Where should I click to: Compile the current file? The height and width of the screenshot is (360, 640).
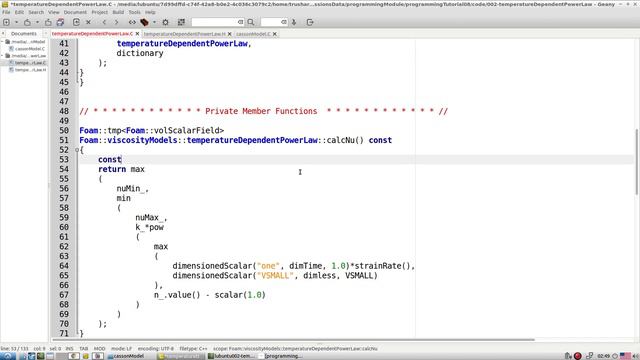132,22
